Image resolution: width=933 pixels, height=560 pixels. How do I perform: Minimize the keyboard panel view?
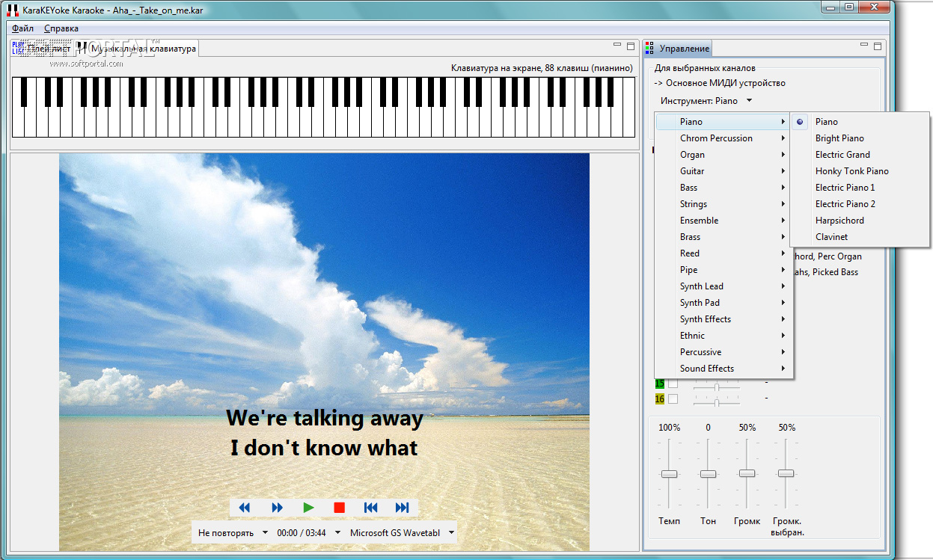click(617, 46)
